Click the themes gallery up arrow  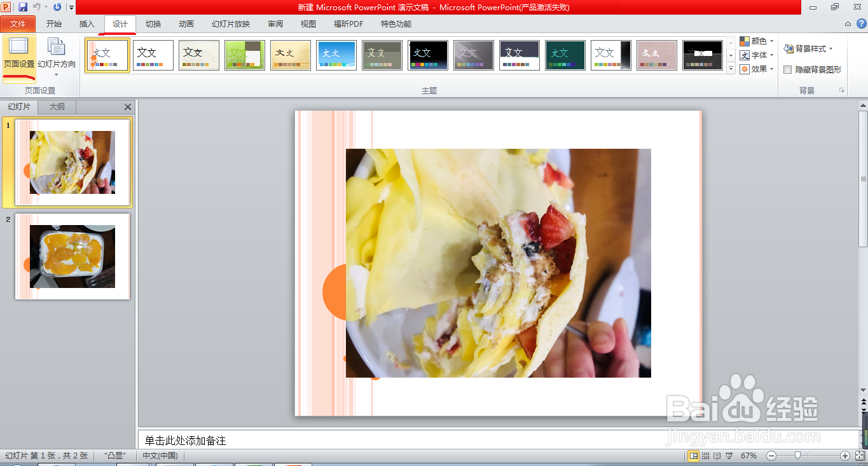(731, 43)
